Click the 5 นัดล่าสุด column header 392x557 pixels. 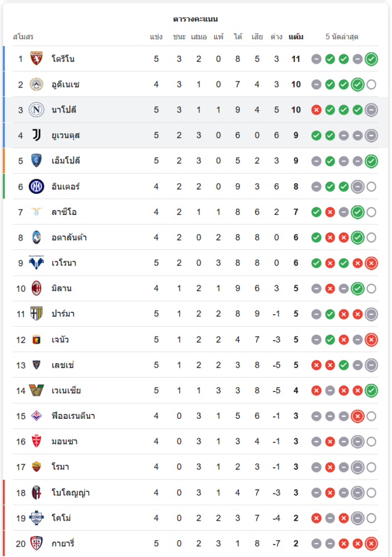(x=342, y=37)
